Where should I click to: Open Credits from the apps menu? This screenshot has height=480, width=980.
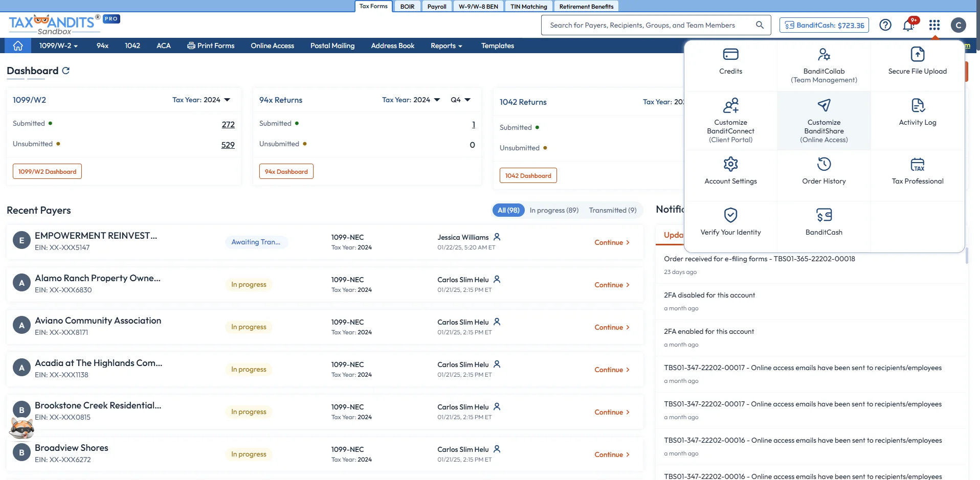click(x=730, y=62)
